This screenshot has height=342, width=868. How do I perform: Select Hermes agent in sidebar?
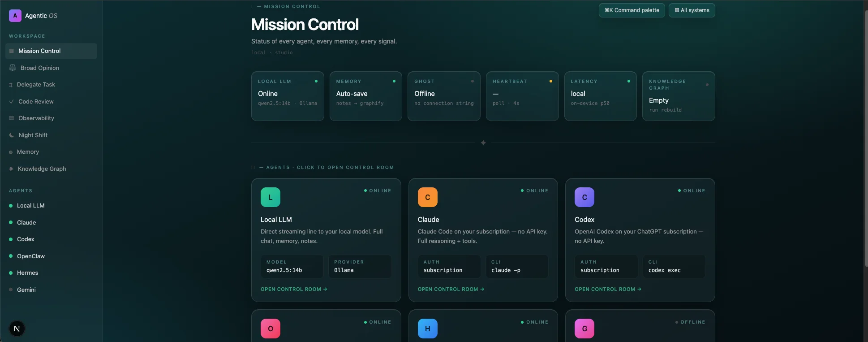tap(51, 273)
